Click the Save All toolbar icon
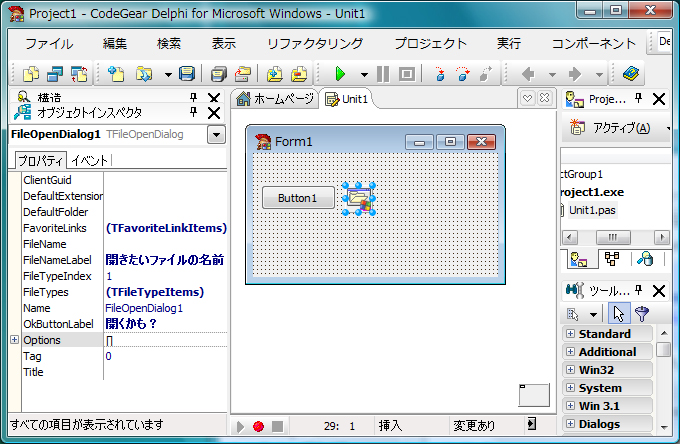680x444 pixels. pyautogui.click(x=219, y=74)
